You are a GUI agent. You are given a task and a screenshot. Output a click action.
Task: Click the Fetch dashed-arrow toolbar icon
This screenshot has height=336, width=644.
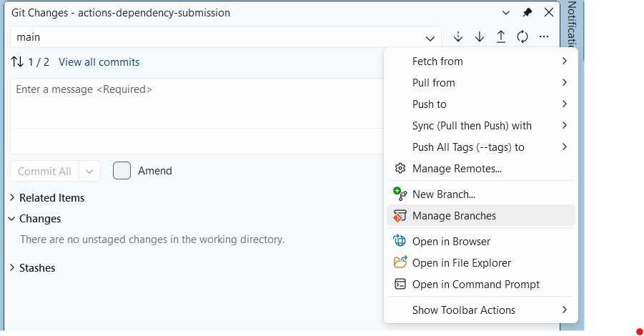tap(458, 37)
